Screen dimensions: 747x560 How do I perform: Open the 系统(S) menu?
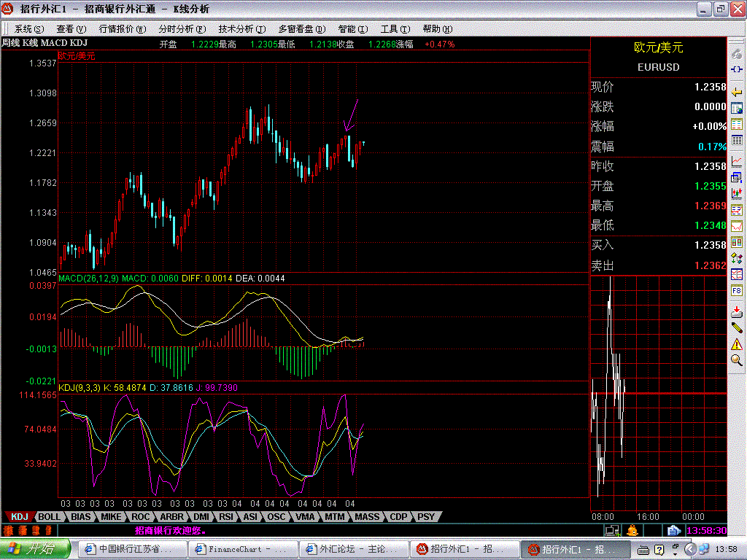[x=29, y=29]
